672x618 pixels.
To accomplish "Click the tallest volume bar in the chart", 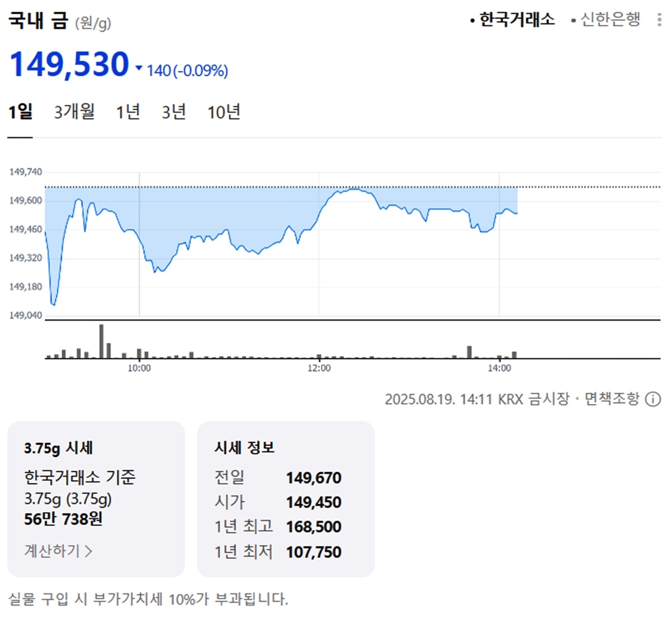I will (x=101, y=341).
